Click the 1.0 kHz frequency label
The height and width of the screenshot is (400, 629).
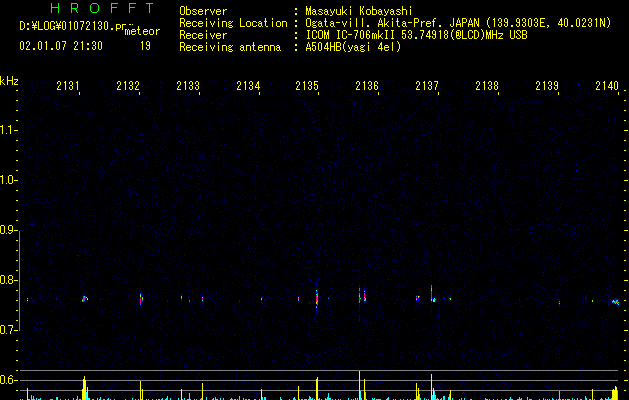point(8,180)
